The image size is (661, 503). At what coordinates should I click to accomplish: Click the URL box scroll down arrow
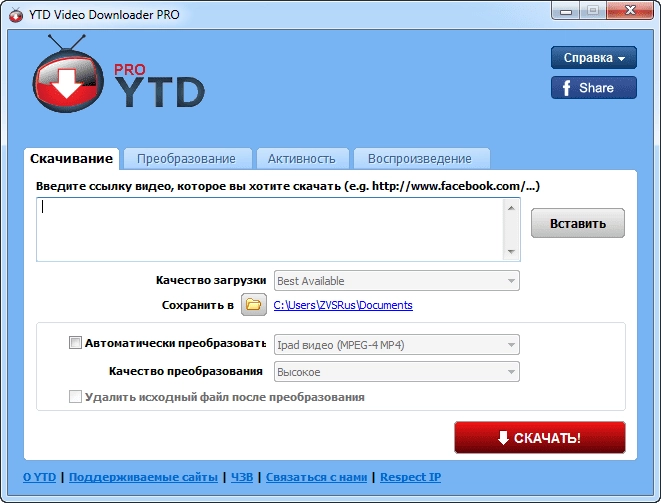point(511,252)
